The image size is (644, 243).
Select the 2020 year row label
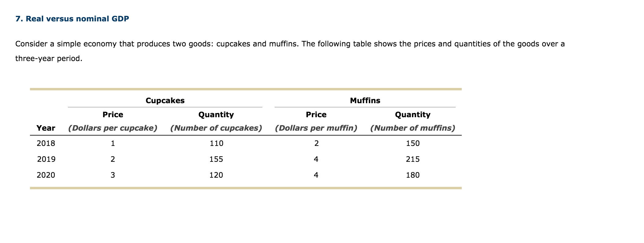point(46,175)
